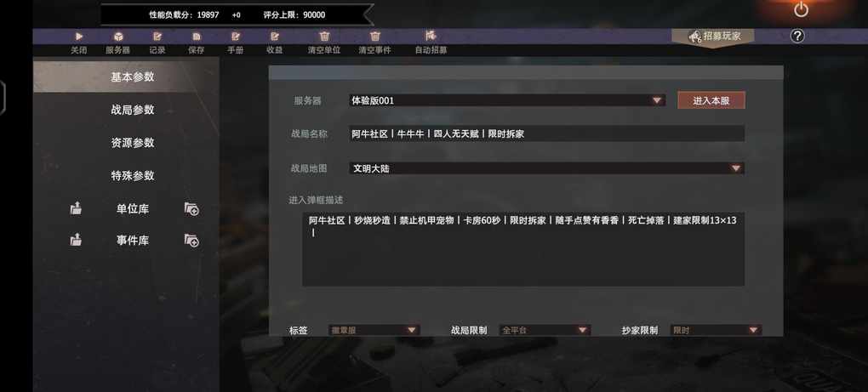Open the 抄家限制 dropdown
The image size is (868, 392).
(x=716, y=330)
